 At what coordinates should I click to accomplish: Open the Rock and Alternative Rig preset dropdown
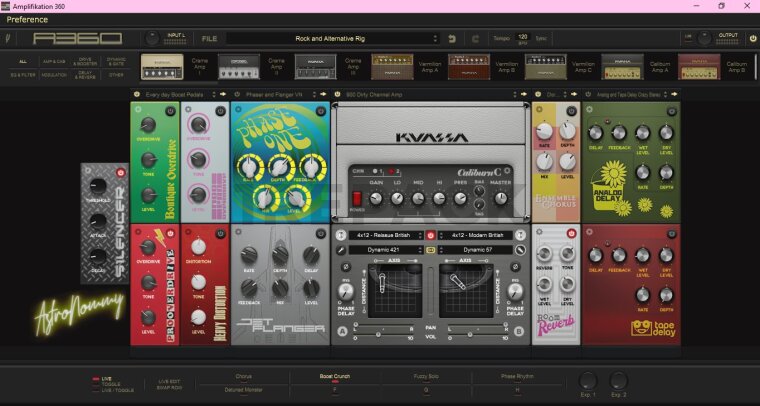pos(330,38)
